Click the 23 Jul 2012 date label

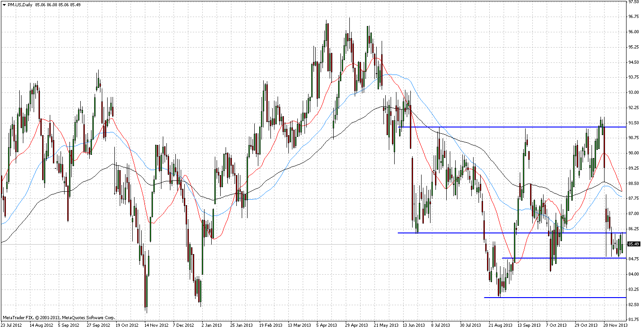coord(11,325)
